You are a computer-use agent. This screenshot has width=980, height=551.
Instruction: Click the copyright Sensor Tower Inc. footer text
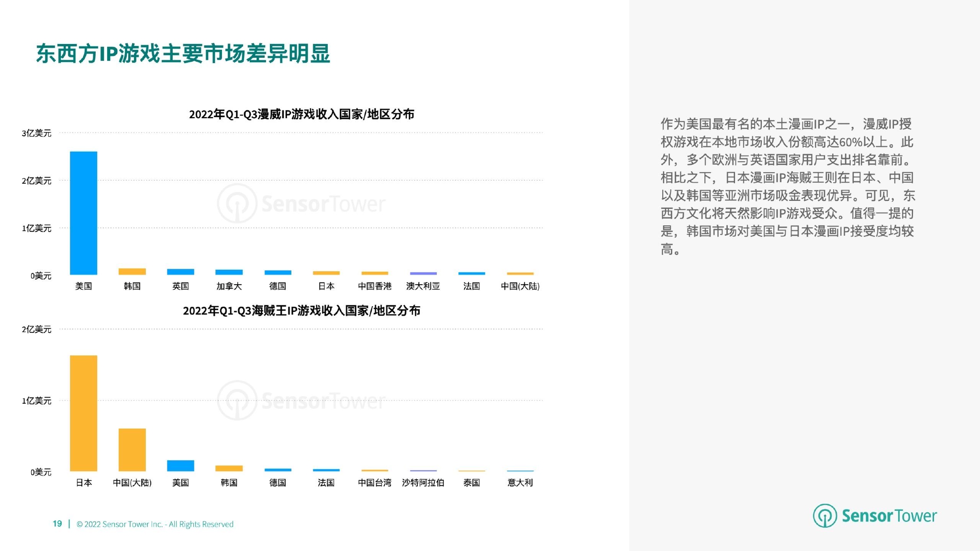155,524
